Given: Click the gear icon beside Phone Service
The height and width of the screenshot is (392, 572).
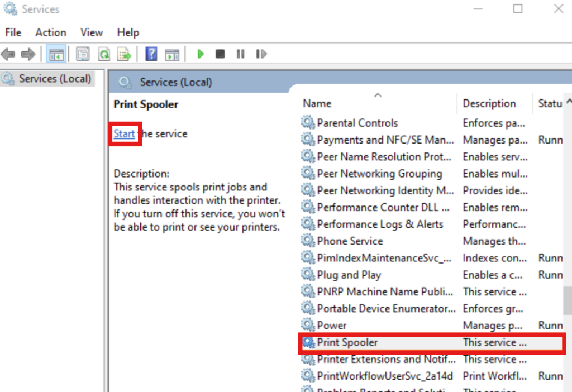Looking at the screenshot, I should pyautogui.click(x=308, y=241).
